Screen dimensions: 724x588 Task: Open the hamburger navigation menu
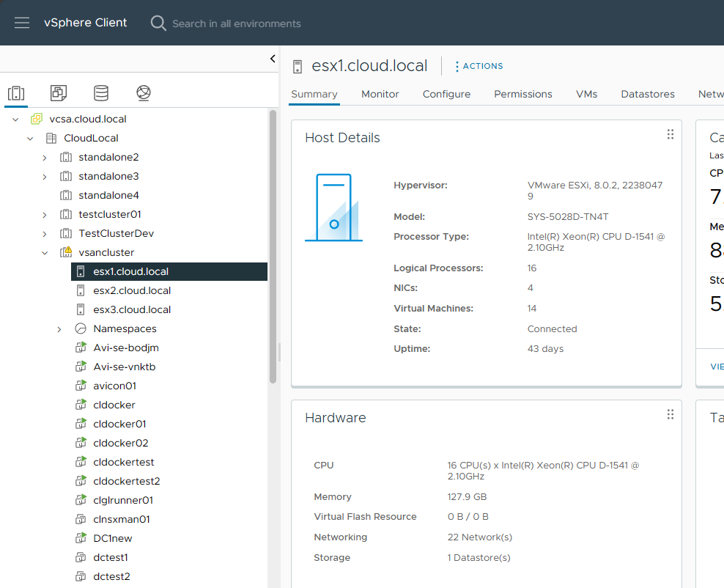pyautogui.click(x=22, y=23)
